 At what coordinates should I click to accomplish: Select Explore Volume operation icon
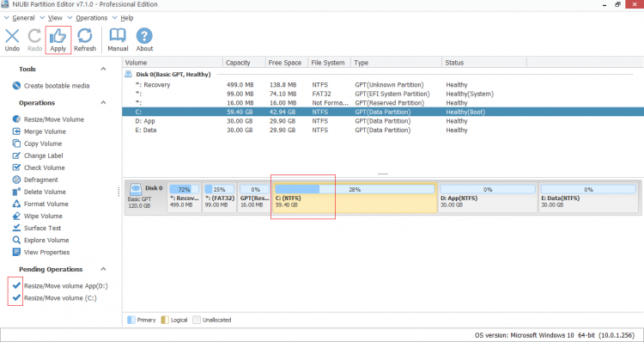tap(16, 240)
